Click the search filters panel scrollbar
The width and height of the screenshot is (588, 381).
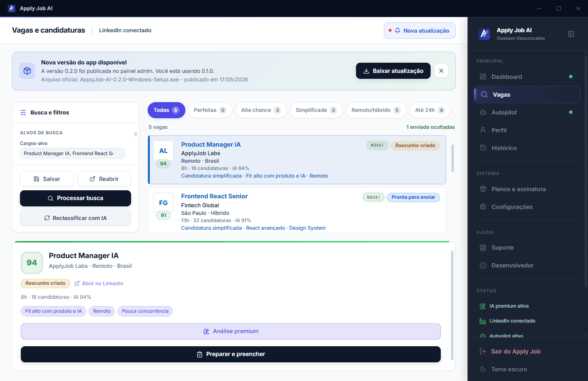pos(136,134)
